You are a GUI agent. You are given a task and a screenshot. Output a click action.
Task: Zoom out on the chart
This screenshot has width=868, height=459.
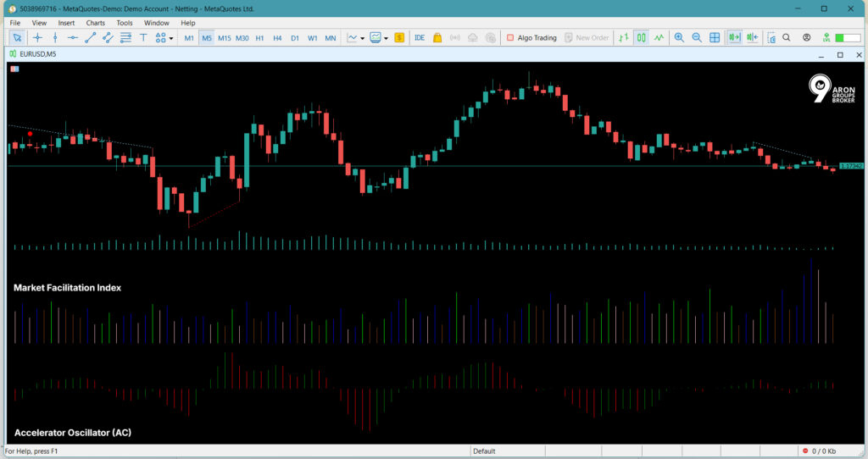(697, 37)
